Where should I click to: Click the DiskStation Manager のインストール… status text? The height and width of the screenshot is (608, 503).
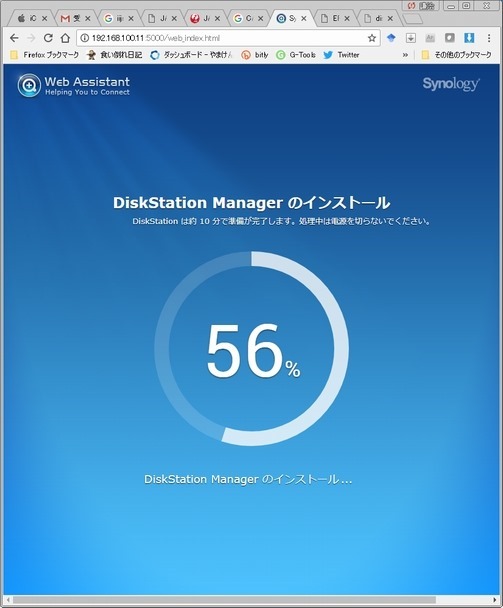(248, 479)
